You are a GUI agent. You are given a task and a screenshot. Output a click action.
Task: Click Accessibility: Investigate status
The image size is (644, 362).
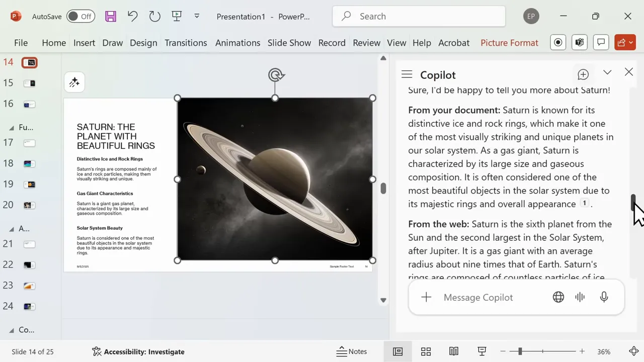pos(138,351)
